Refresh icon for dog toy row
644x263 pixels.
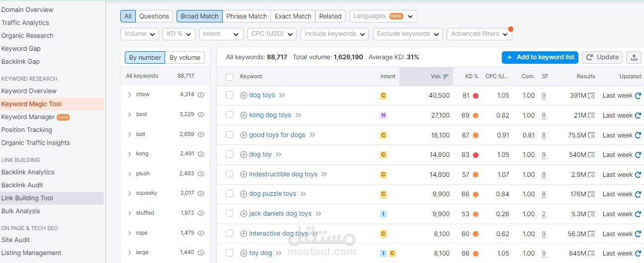[x=638, y=155]
